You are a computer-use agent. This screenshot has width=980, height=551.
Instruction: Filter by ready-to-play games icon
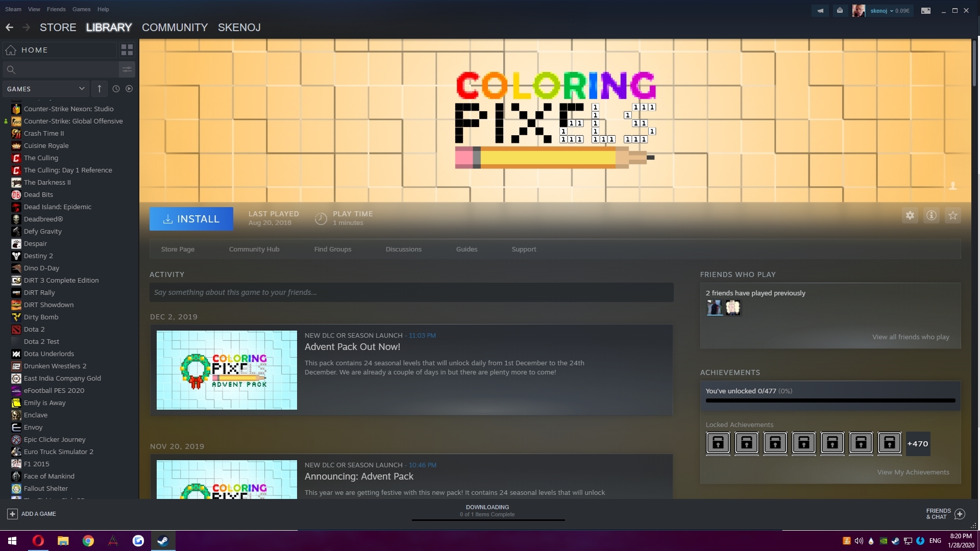click(x=129, y=89)
